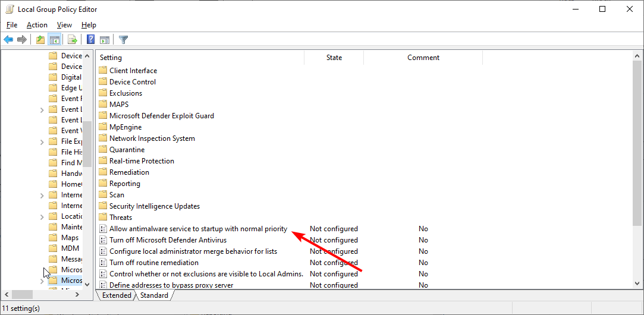Switch to the Standard tab

154,295
